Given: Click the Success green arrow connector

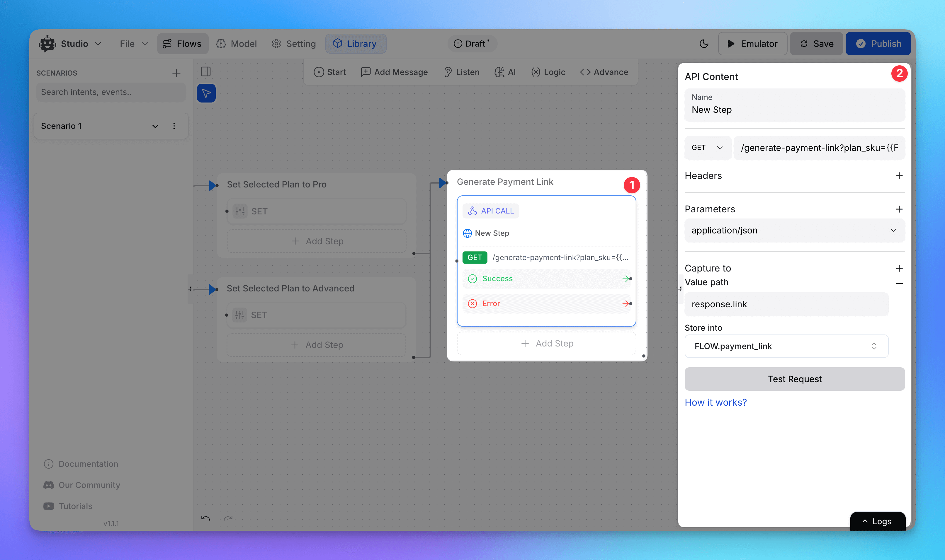Looking at the screenshot, I should click(x=626, y=279).
